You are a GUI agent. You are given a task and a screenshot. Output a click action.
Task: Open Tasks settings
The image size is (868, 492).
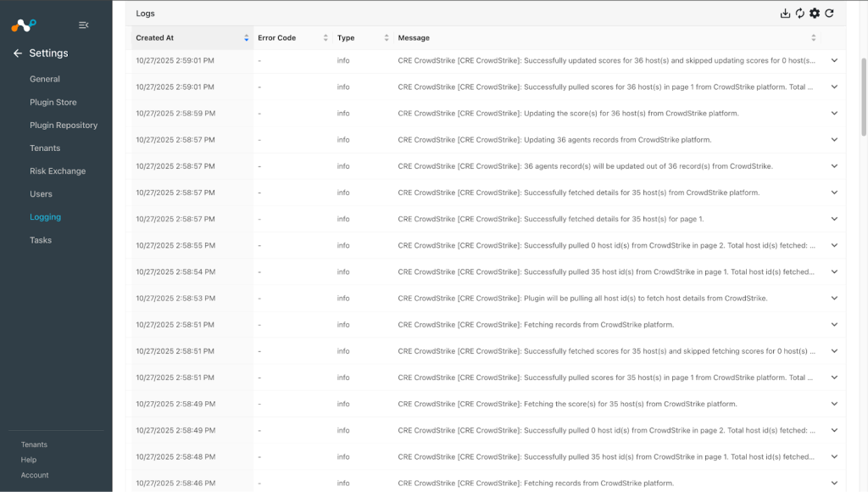click(x=41, y=240)
